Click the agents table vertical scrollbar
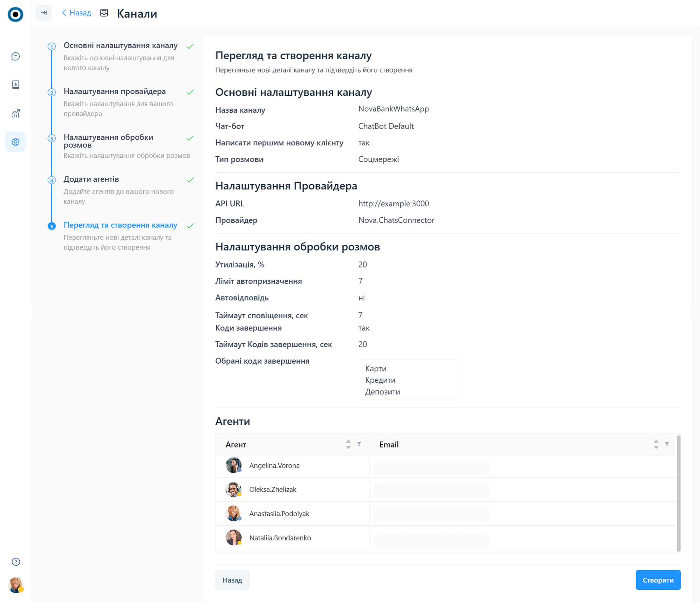The height and width of the screenshot is (602, 700). (x=678, y=493)
